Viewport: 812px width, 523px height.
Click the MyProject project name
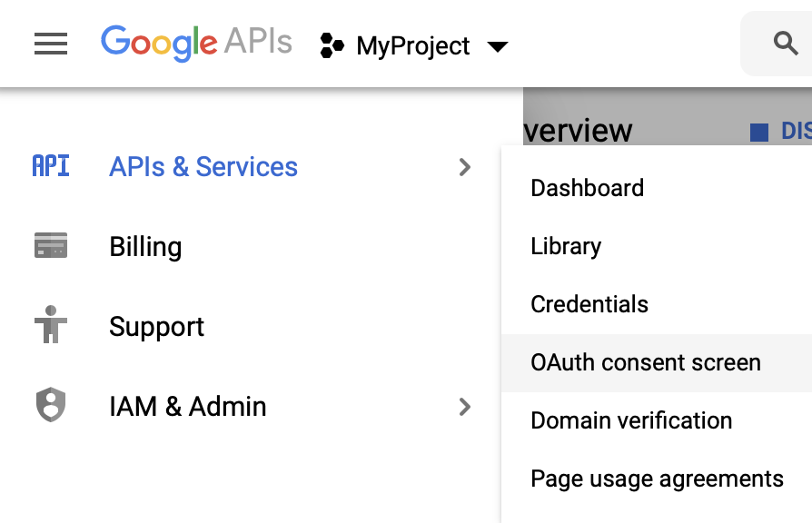[x=412, y=46]
